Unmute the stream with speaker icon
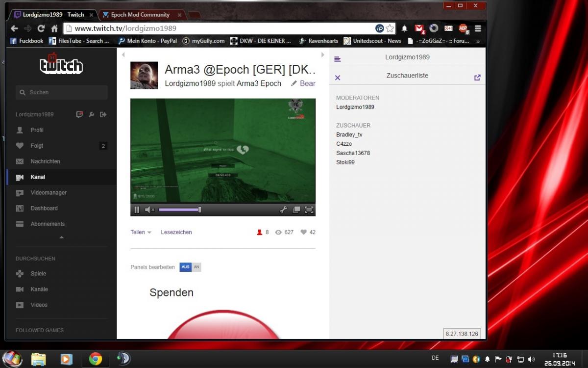Viewport: 588px width, 368px height. pyautogui.click(x=149, y=210)
